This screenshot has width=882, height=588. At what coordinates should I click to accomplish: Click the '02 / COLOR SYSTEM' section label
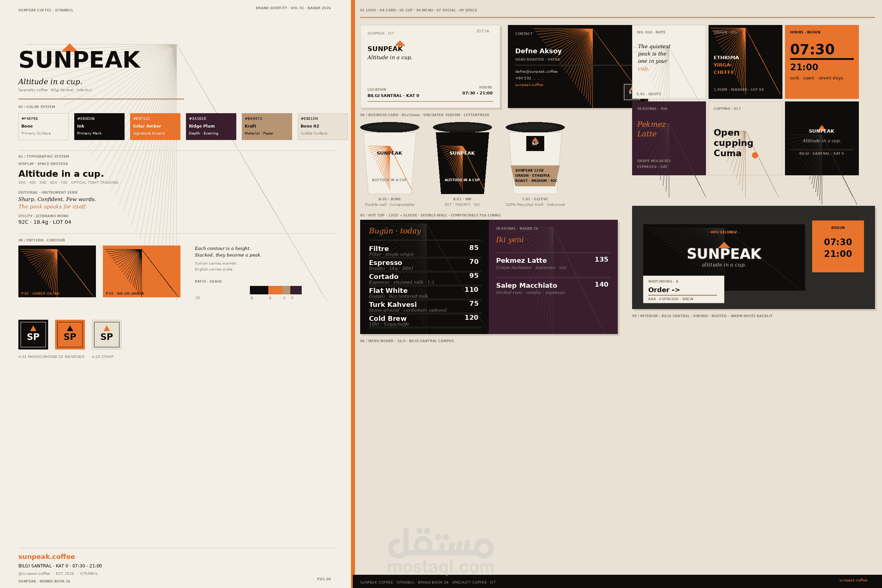click(37, 107)
